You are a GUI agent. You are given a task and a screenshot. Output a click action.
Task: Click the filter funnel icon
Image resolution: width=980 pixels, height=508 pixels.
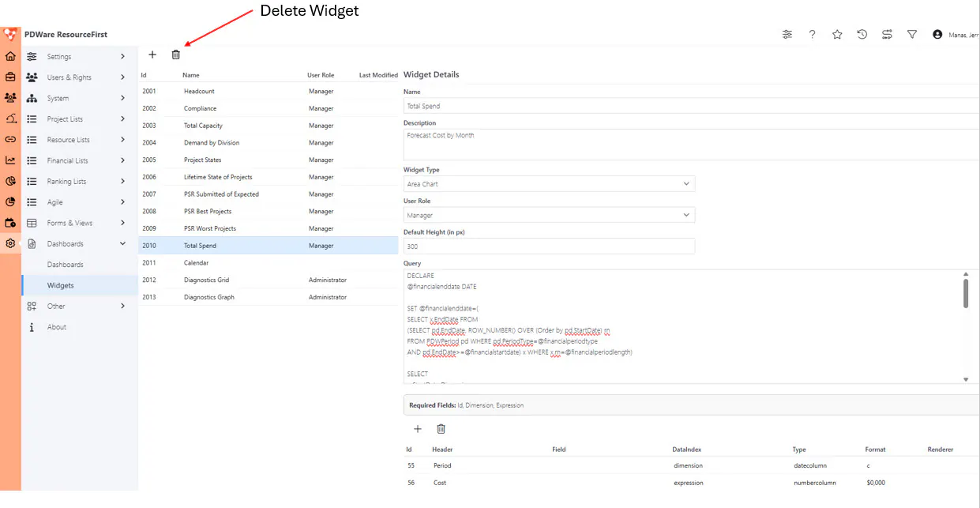click(x=912, y=35)
